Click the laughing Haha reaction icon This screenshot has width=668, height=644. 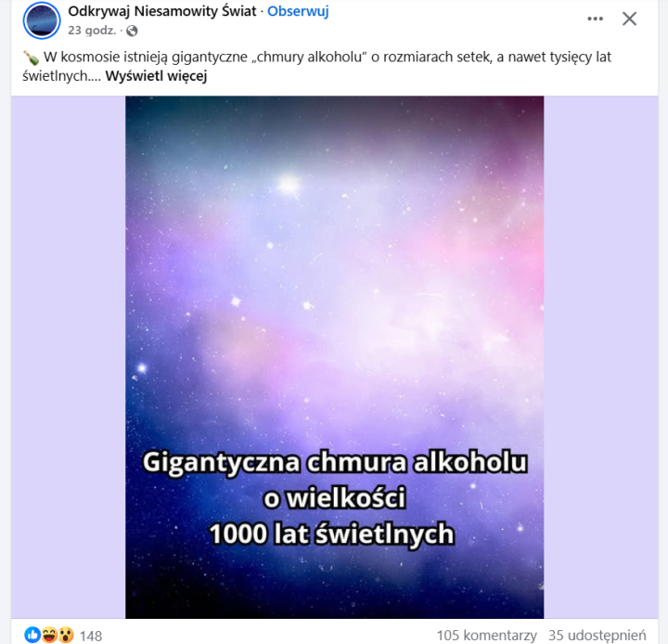coord(49,635)
